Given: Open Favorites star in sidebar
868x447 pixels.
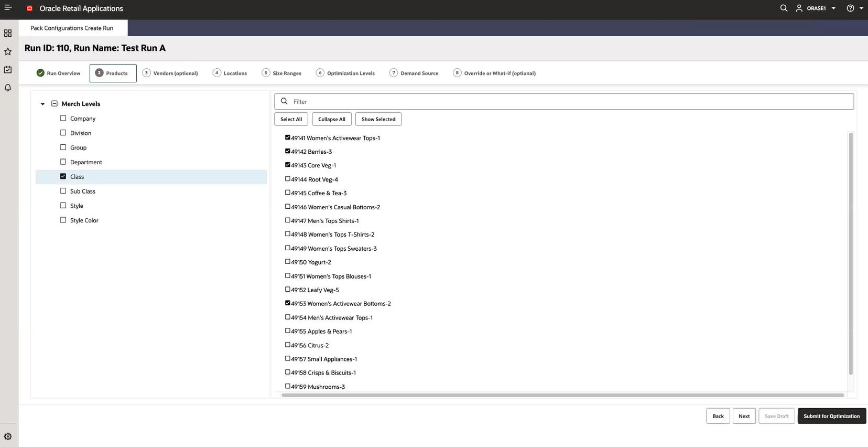Looking at the screenshot, I should pos(8,51).
